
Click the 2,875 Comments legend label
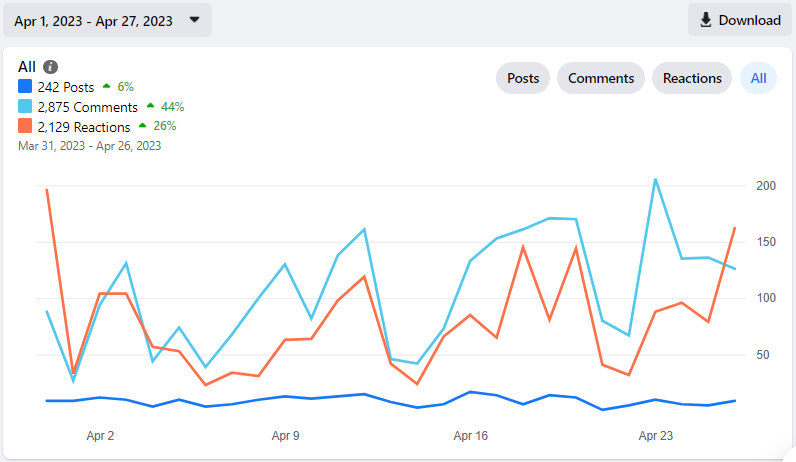(x=88, y=107)
